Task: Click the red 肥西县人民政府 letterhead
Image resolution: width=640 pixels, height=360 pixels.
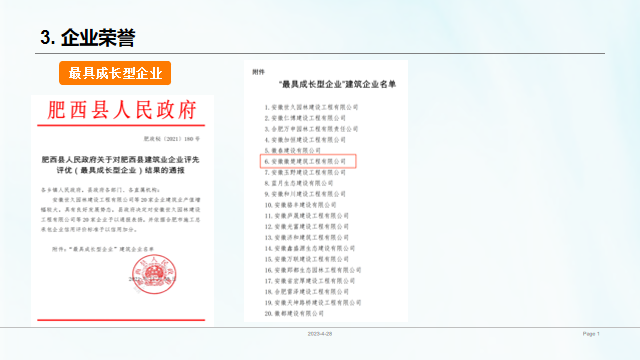Action: tap(122, 110)
